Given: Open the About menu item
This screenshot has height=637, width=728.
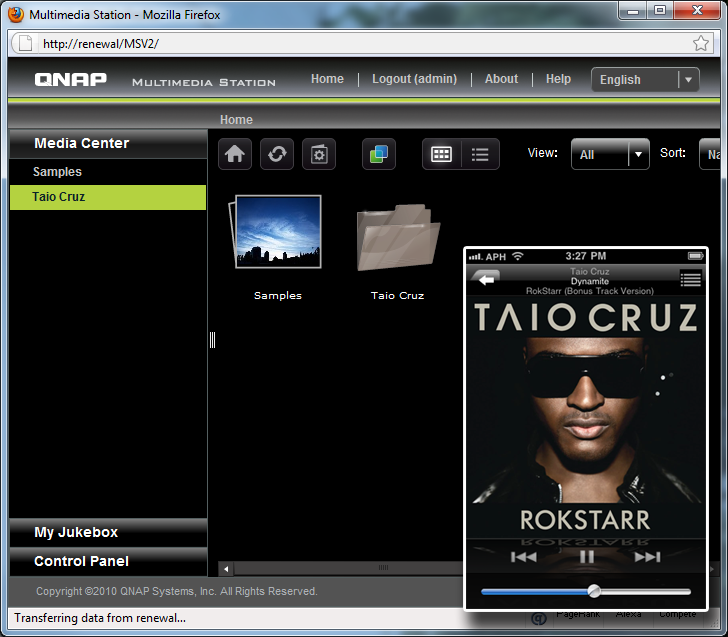Looking at the screenshot, I should (x=501, y=79).
